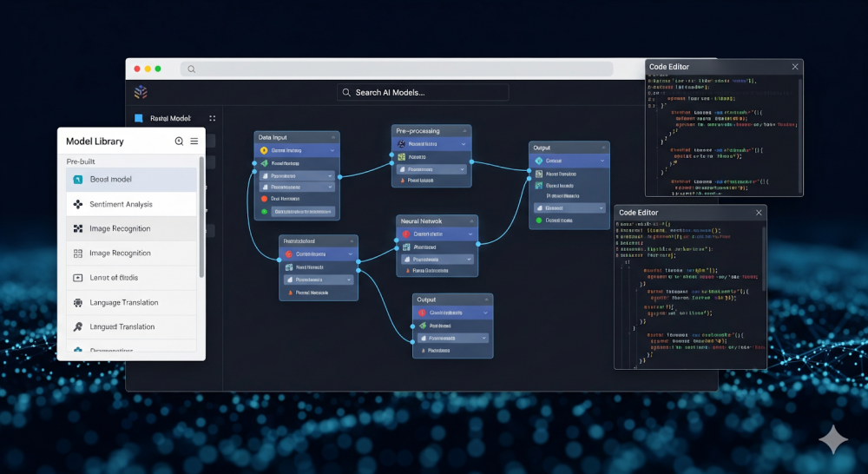Click the expand icon beside Rastal Model
The width and height of the screenshot is (868, 474).
click(x=212, y=118)
